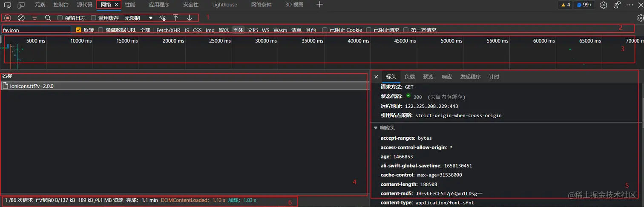Open network search magnifier icon
The height and width of the screenshot is (207, 644).
48,18
